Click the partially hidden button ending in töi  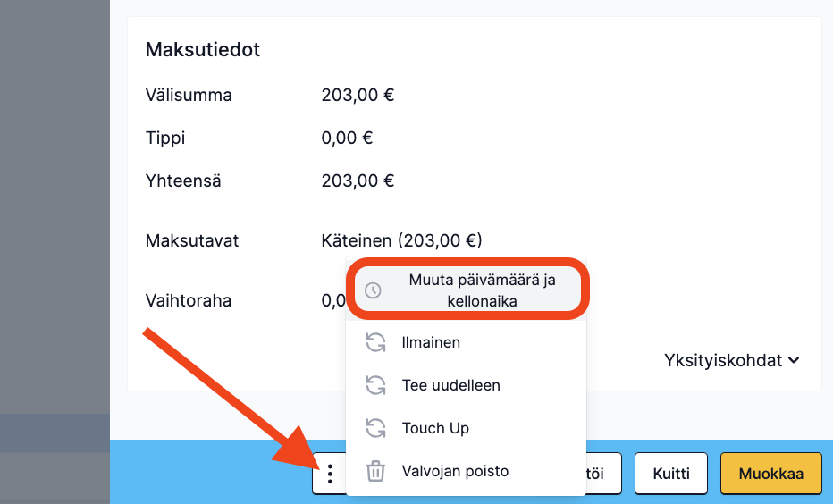click(x=603, y=474)
